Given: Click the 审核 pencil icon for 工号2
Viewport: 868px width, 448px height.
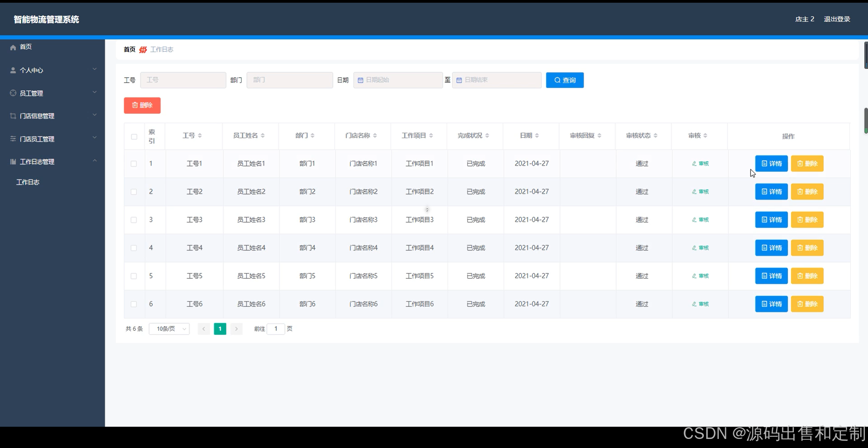Looking at the screenshot, I should tap(694, 192).
